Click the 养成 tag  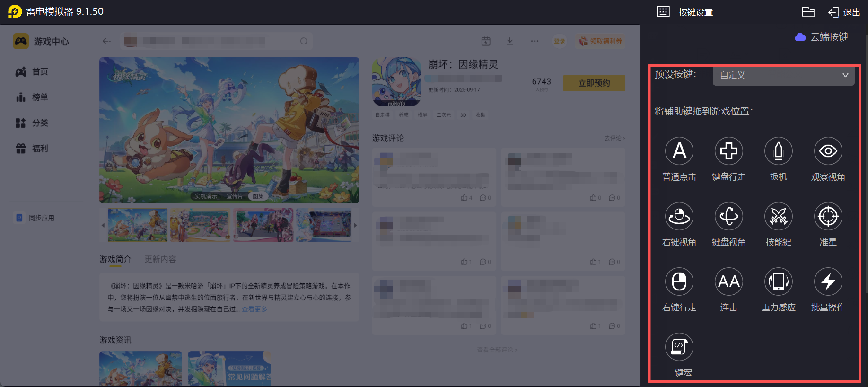(x=403, y=115)
